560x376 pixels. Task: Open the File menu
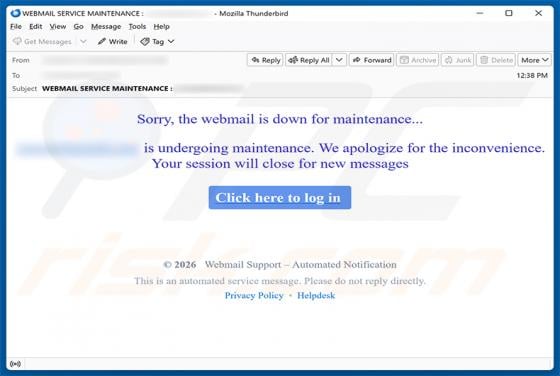tap(16, 26)
